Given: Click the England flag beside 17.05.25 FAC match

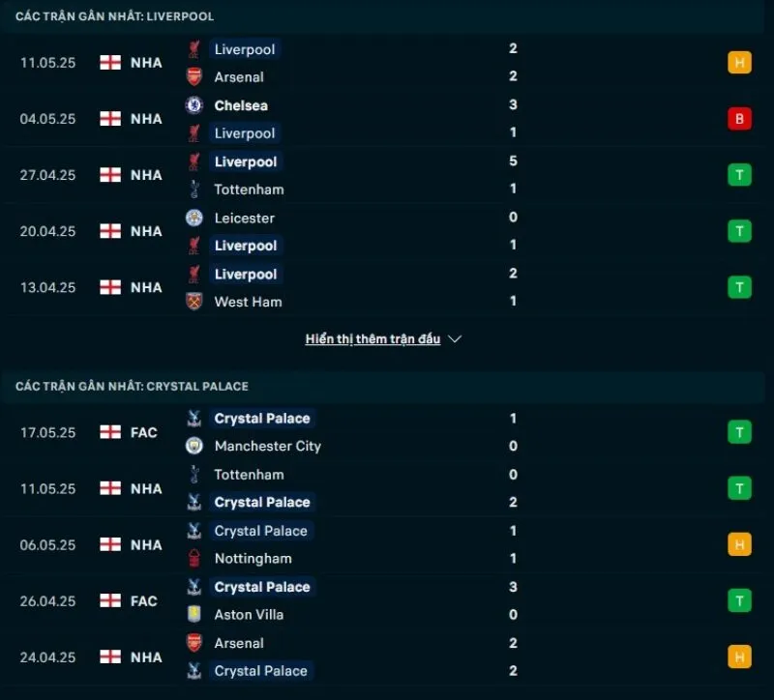Looking at the screenshot, I should (x=110, y=432).
